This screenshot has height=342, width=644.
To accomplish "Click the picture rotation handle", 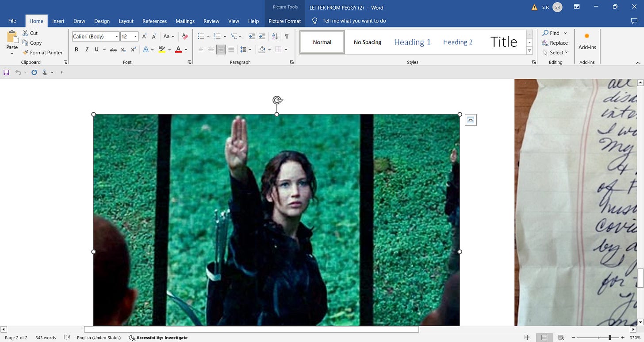I will pos(277,100).
